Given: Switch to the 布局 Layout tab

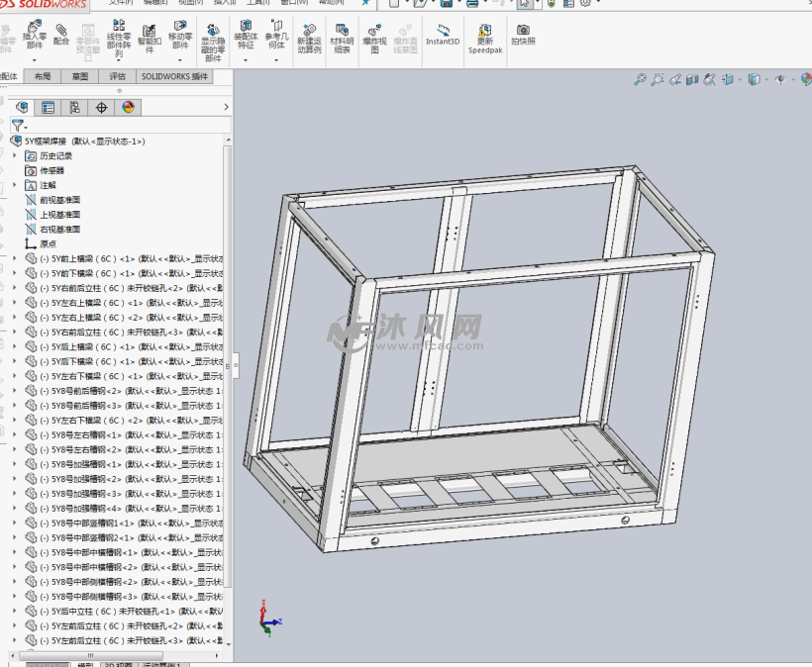Looking at the screenshot, I should click(43, 76).
